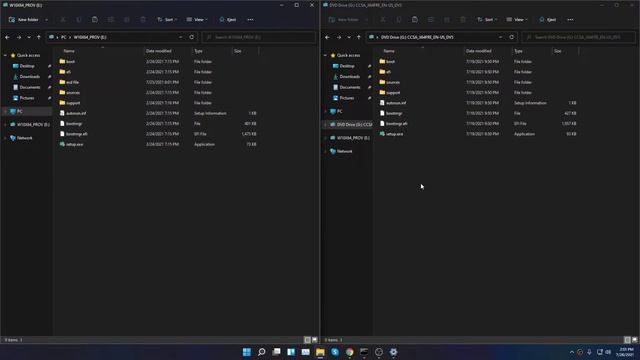Switch to large icons view in the left window status bar

click(x=315, y=340)
